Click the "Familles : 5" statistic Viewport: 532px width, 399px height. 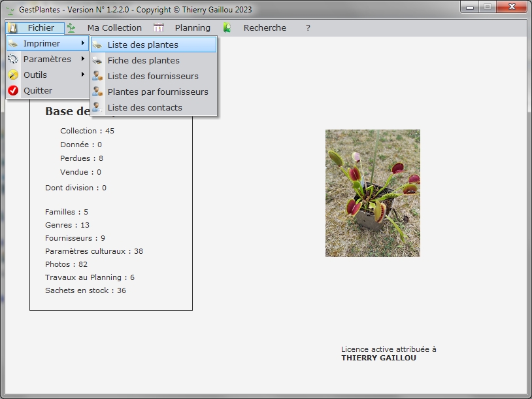(x=67, y=212)
